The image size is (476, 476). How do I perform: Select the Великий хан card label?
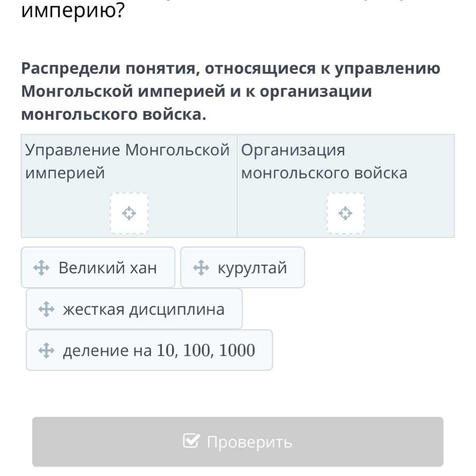tap(107, 268)
